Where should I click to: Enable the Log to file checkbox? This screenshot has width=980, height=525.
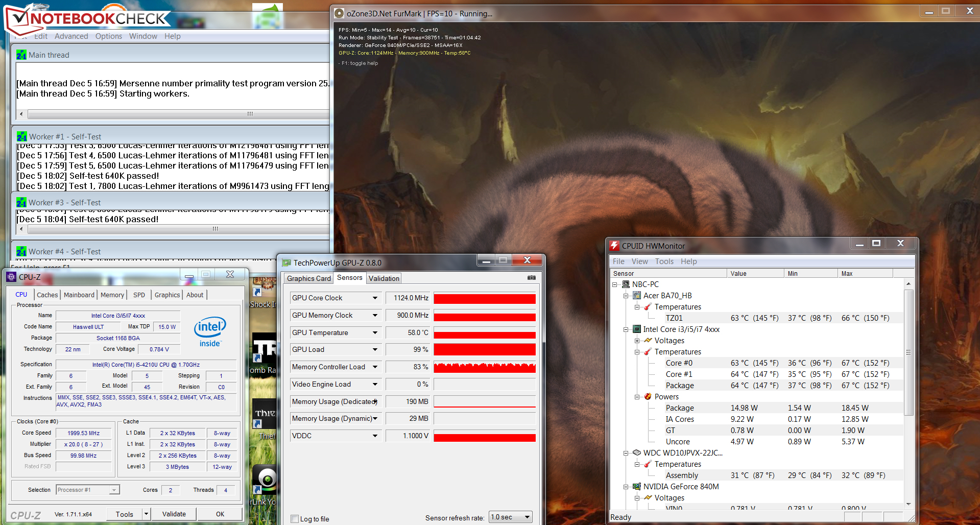(x=295, y=519)
